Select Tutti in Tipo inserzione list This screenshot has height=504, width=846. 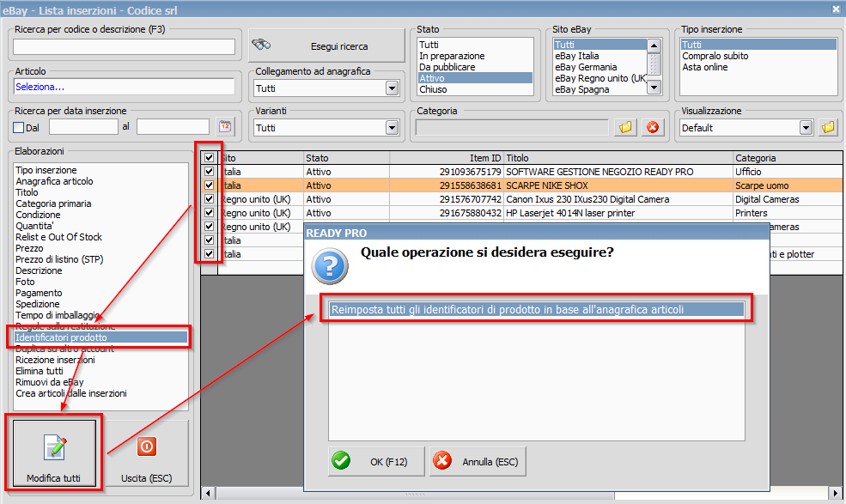pyautogui.click(x=758, y=45)
